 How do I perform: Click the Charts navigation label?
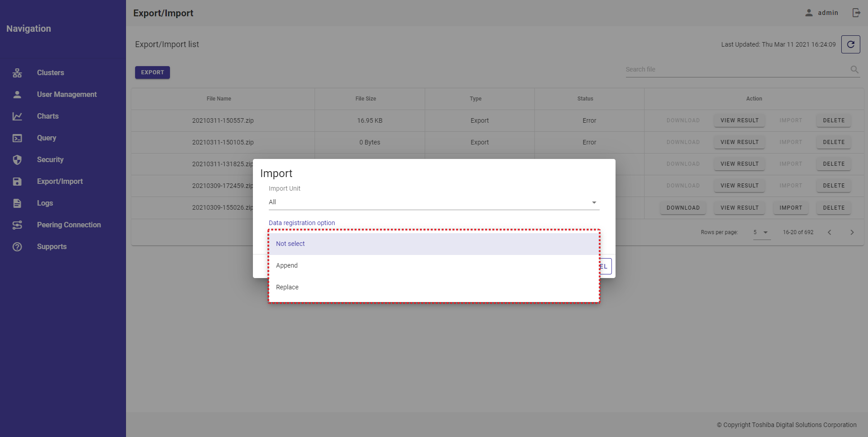(48, 116)
